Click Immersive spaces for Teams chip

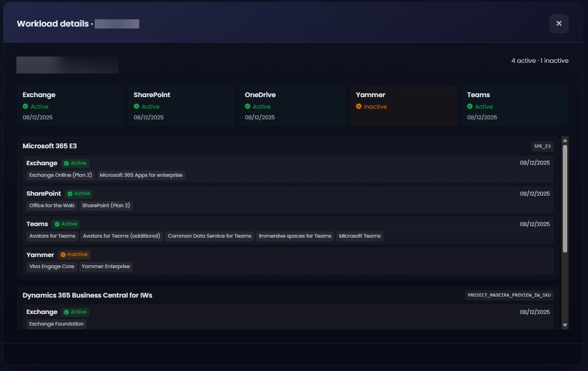point(295,236)
